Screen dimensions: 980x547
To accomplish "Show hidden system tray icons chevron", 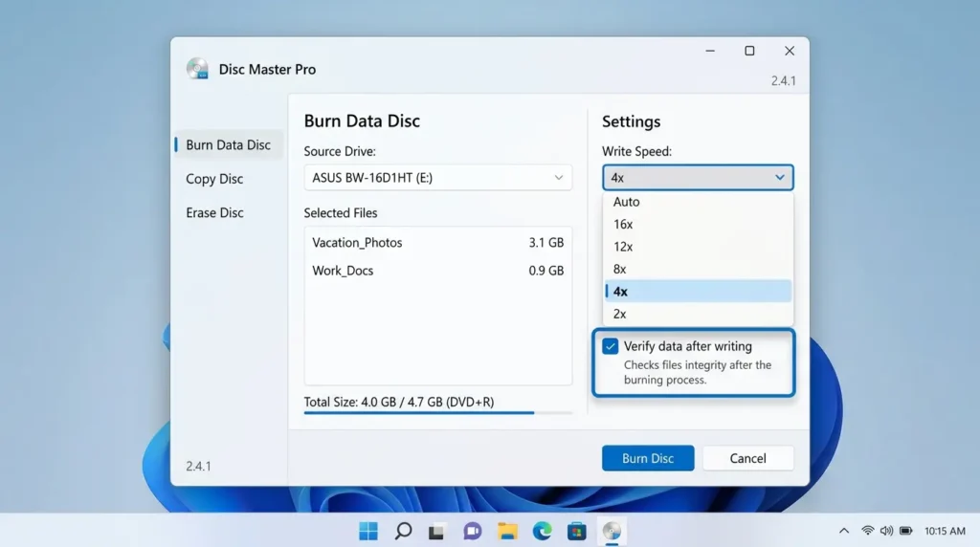I will coord(844,531).
